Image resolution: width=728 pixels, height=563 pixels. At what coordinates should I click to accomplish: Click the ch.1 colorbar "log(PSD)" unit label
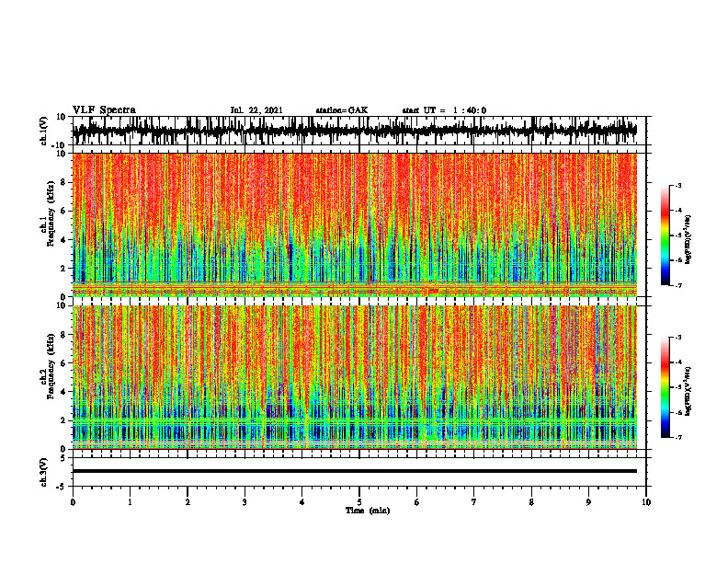(x=688, y=240)
